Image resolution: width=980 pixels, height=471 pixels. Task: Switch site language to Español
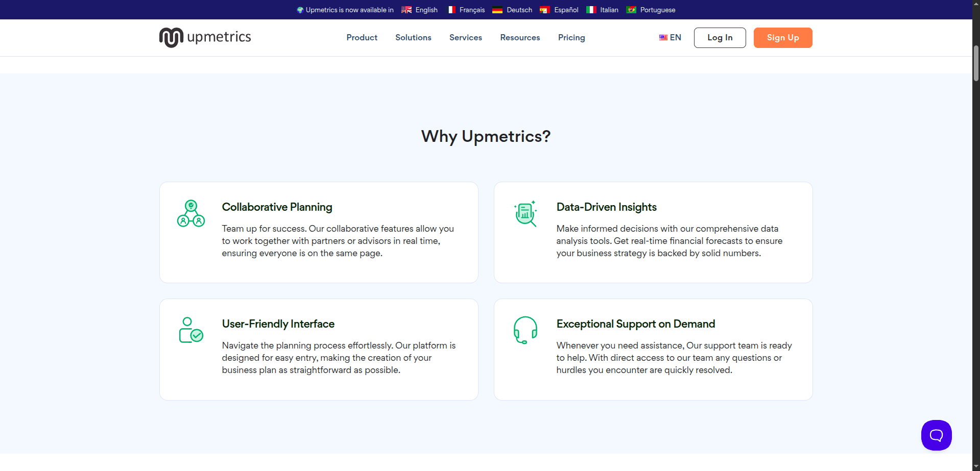click(x=566, y=10)
